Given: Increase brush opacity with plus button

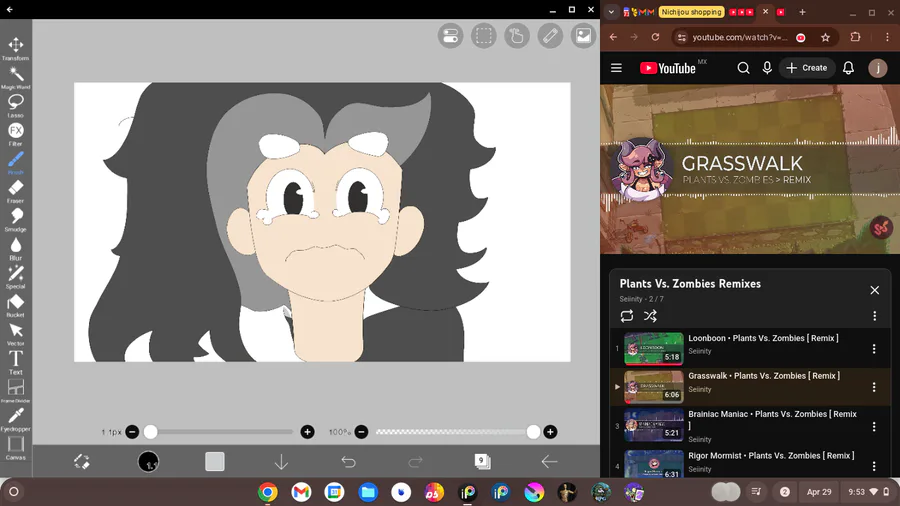Looking at the screenshot, I should tap(550, 432).
